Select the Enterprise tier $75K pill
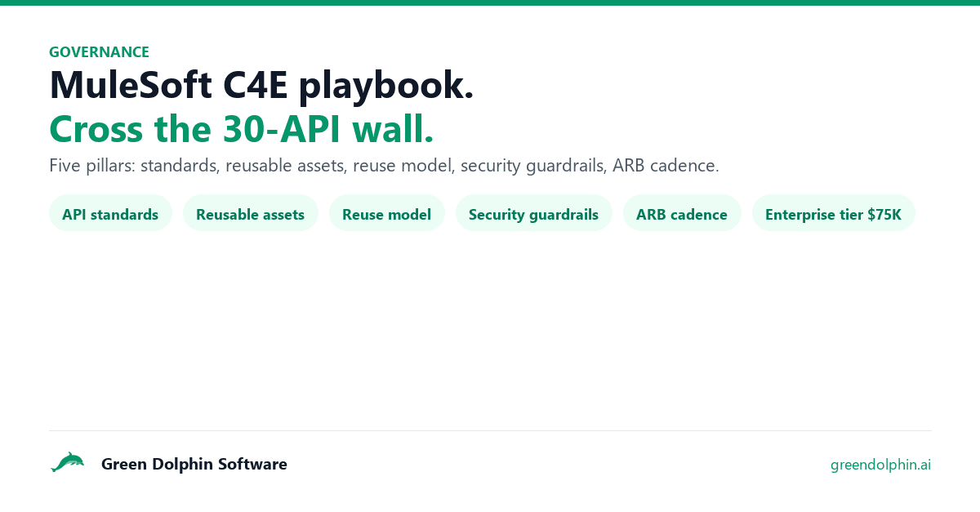The image size is (980, 512). pyautogui.click(x=833, y=214)
